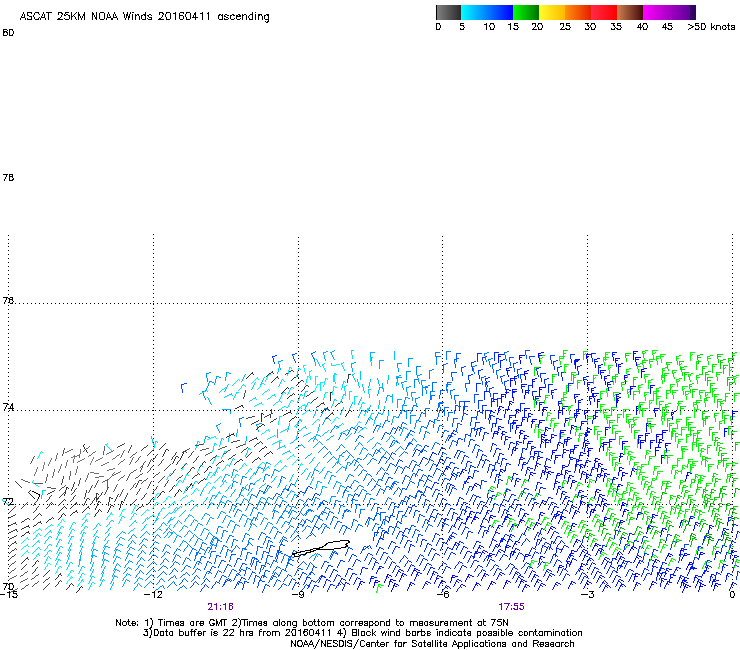
Task: Select the green 15-20 knots color bar segment
Action: [x=525, y=12]
